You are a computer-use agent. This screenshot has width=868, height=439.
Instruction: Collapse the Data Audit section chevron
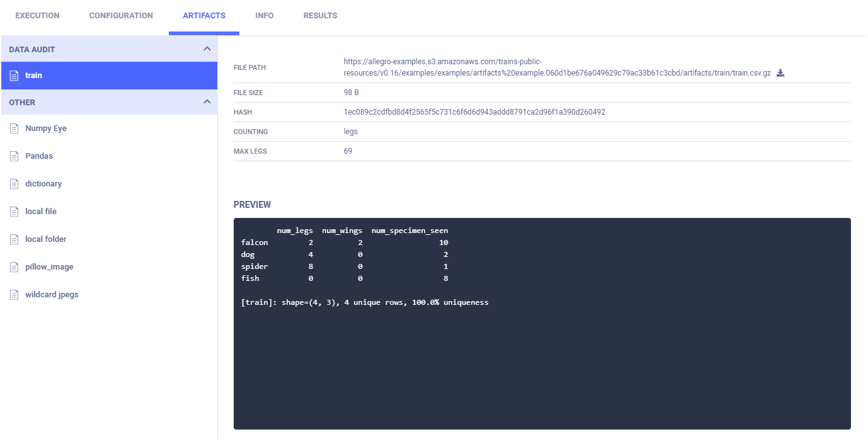(207, 49)
